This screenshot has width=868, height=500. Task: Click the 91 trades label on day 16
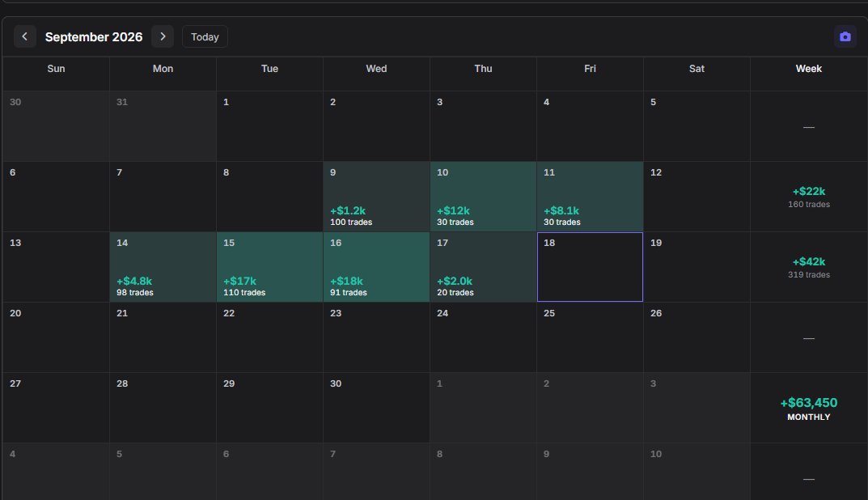[x=348, y=292]
